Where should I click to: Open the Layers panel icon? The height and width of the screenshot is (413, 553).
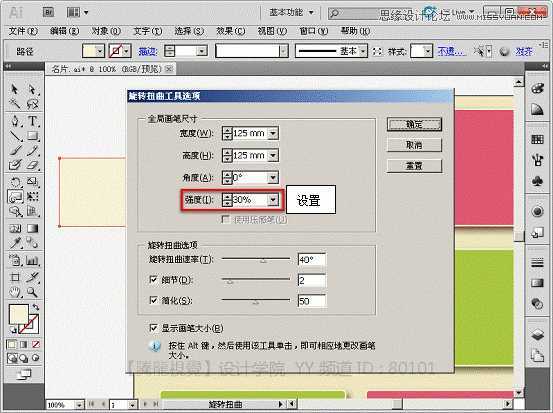coord(537,334)
